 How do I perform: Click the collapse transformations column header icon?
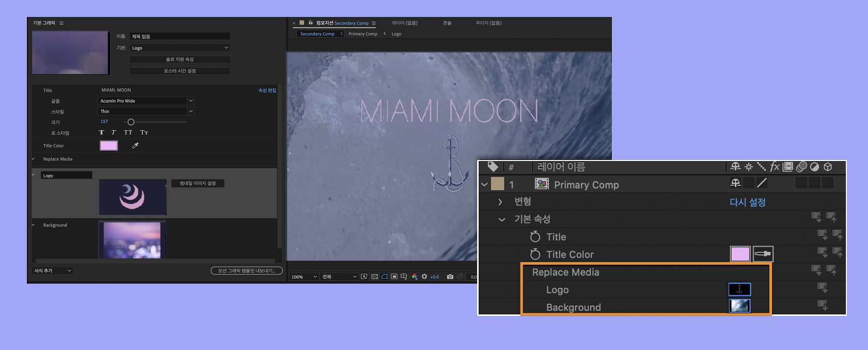pyautogui.click(x=749, y=167)
